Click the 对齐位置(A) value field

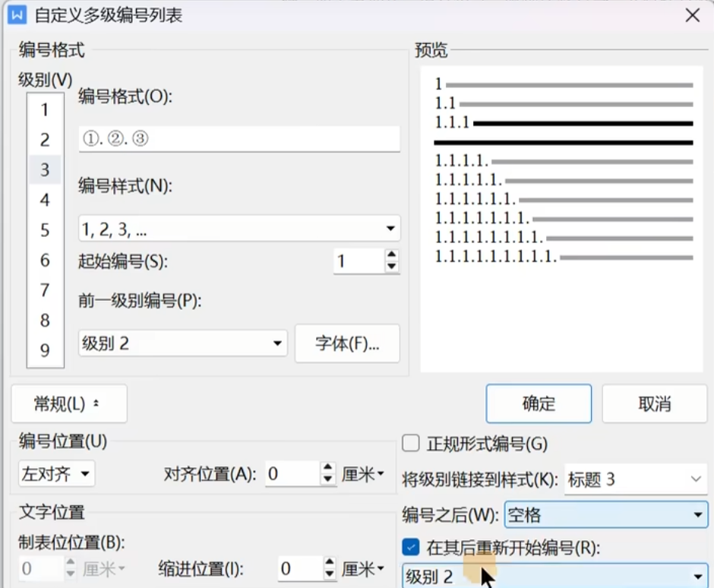click(x=292, y=474)
